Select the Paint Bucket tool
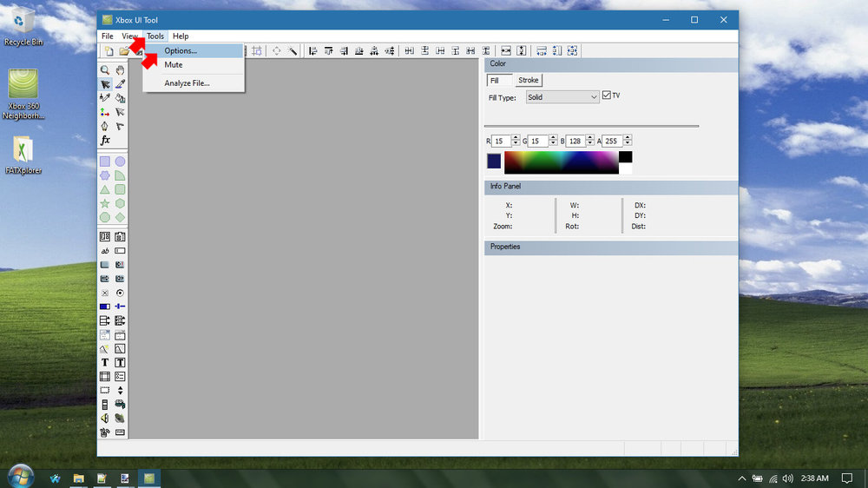The width and height of the screenshot is (868, 488). pyautogui.click(x=120, y=98)
